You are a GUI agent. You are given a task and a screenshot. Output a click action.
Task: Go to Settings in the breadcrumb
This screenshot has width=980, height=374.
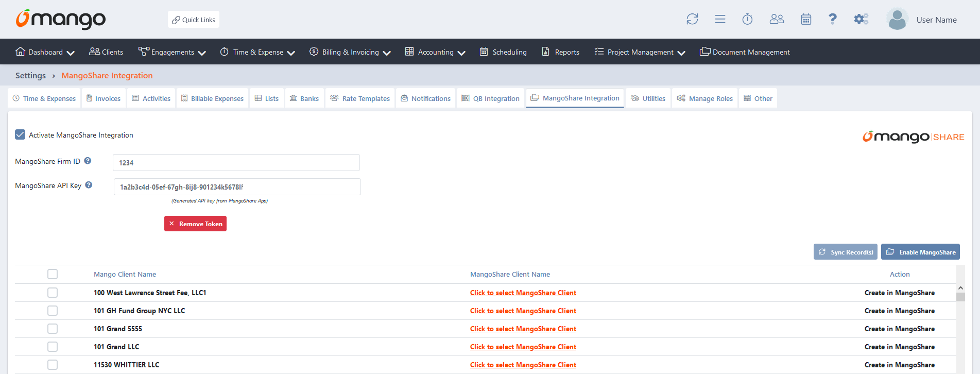(x=30, y=75)
